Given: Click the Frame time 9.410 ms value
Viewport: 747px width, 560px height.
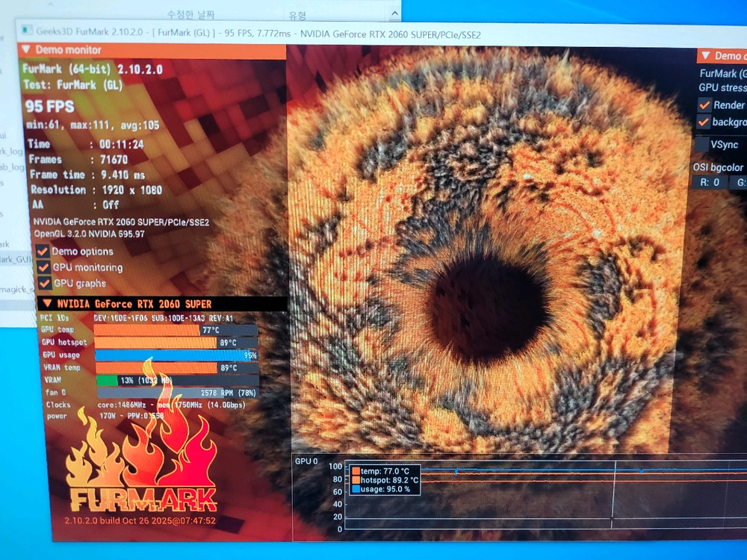Looking at the screenshot, I should tap(123, 175).
